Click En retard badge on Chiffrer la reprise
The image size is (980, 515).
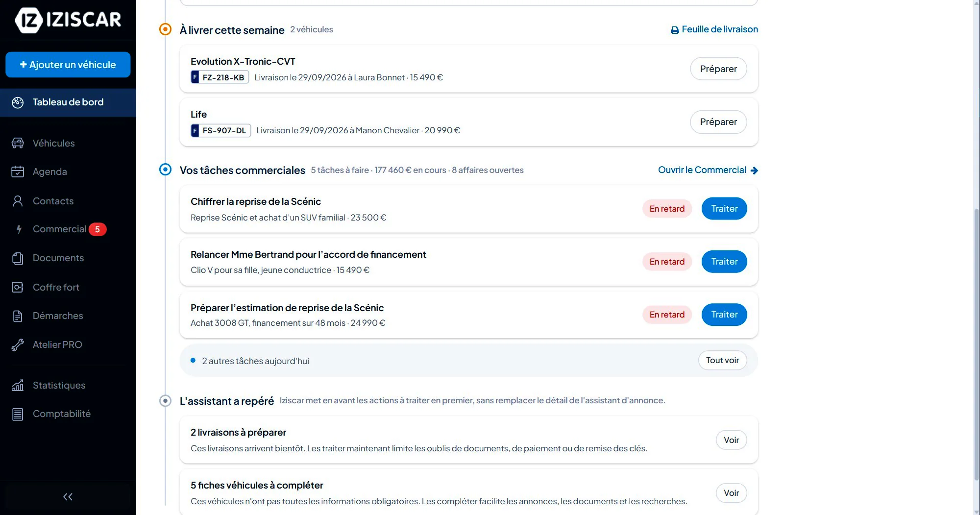pyautogui.click(x=667, y=209)
